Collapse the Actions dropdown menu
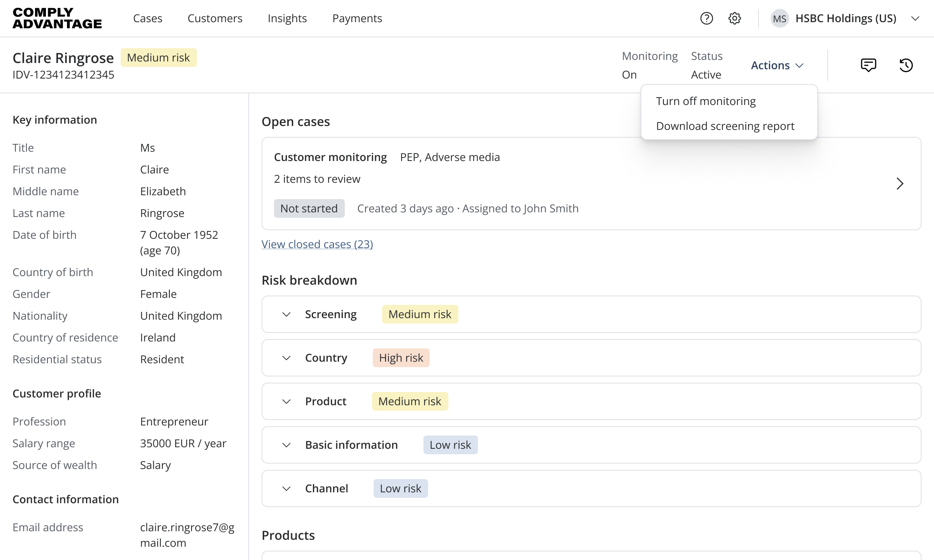The width and height of the screenshot is (934, 560). pyautogui.click(x=777, y=65)
